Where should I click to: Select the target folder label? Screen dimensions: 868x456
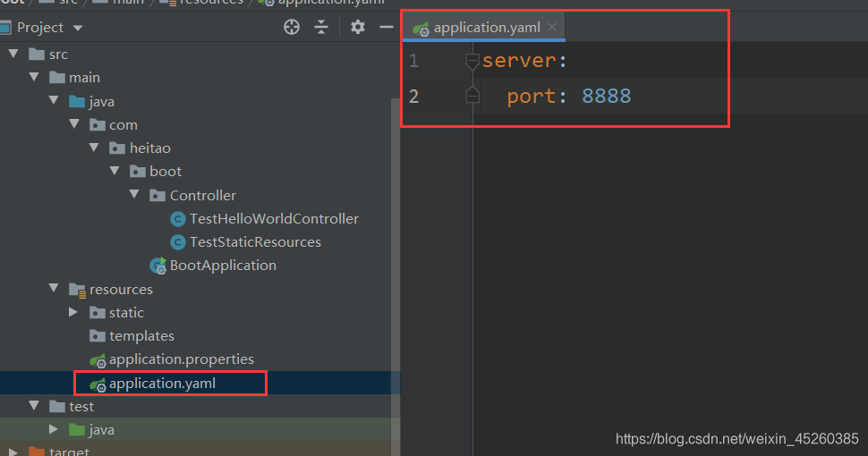pos(69,451)
